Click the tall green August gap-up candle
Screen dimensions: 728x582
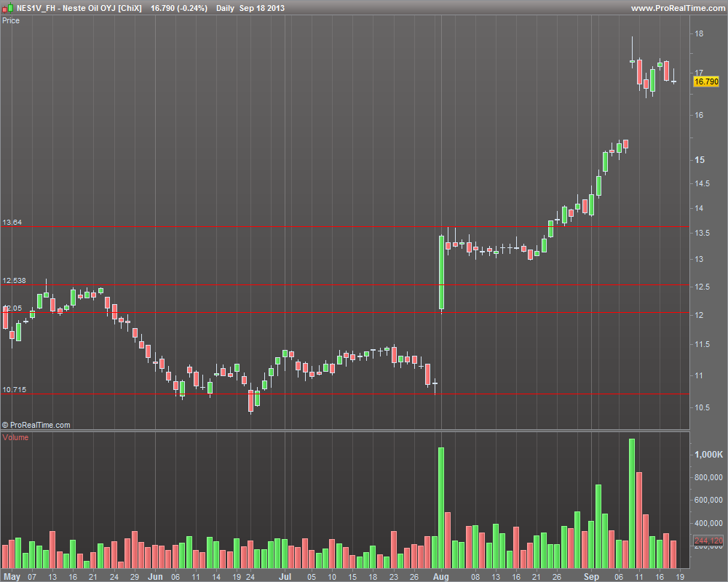pos(442,272)
